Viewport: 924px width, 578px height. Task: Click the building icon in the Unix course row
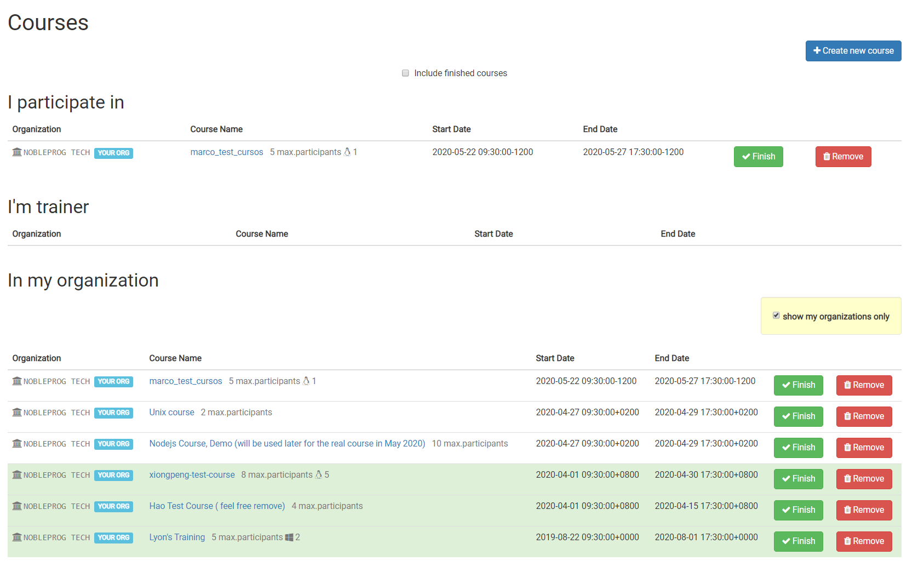click(x=17, y=413)
